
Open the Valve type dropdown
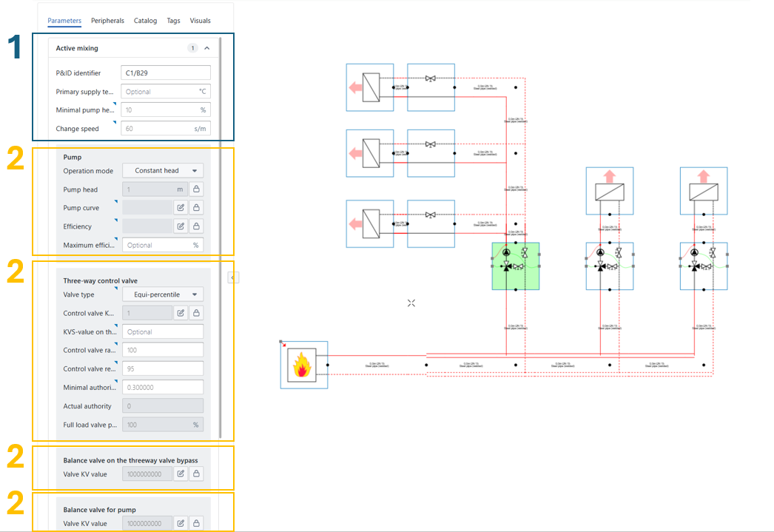(x=163, y=294)
